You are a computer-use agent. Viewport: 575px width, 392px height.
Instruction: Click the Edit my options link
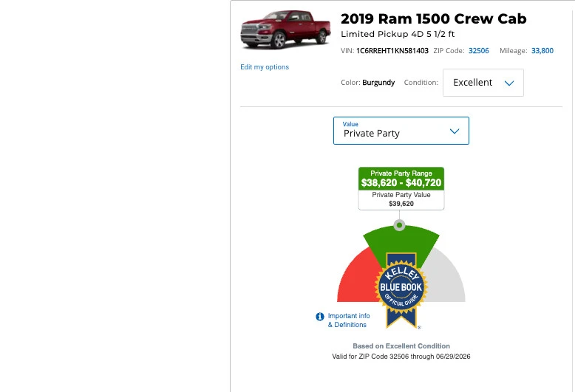pyautogui.click(x=265, y=67)
